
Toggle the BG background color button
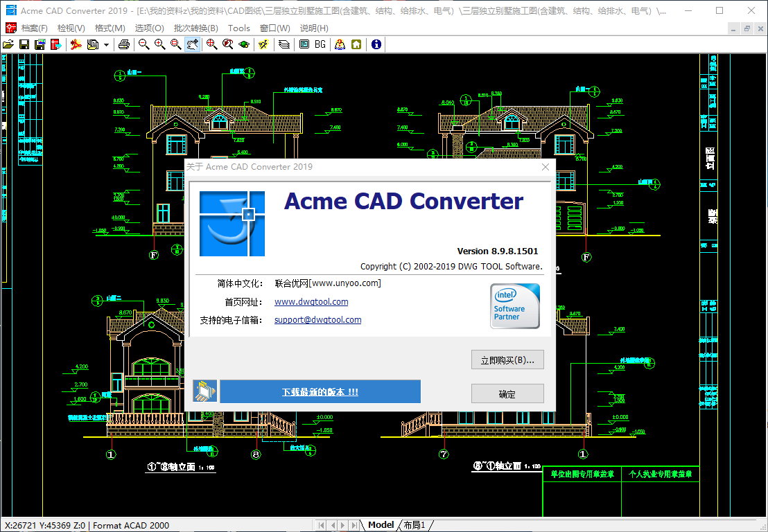click(x=320, y=44)
